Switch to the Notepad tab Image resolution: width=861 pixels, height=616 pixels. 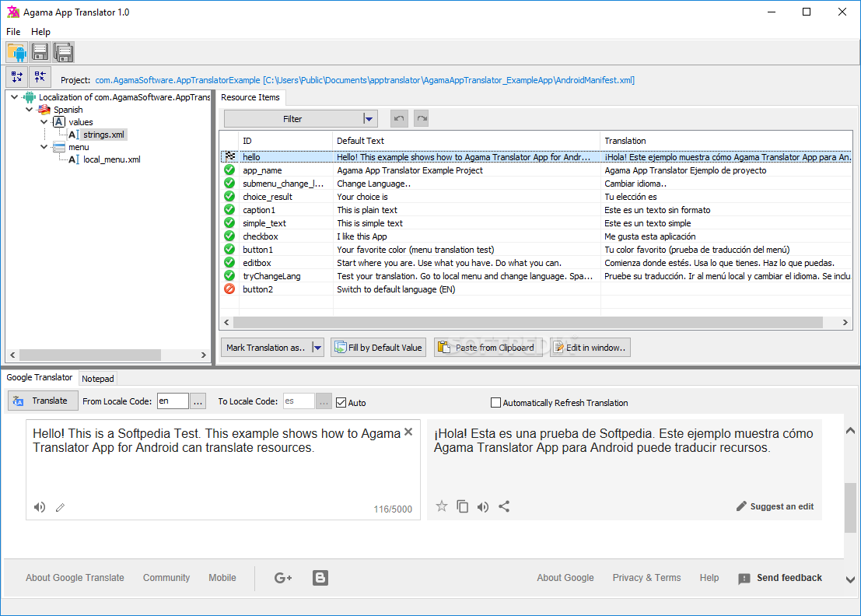tap(98, 379)
